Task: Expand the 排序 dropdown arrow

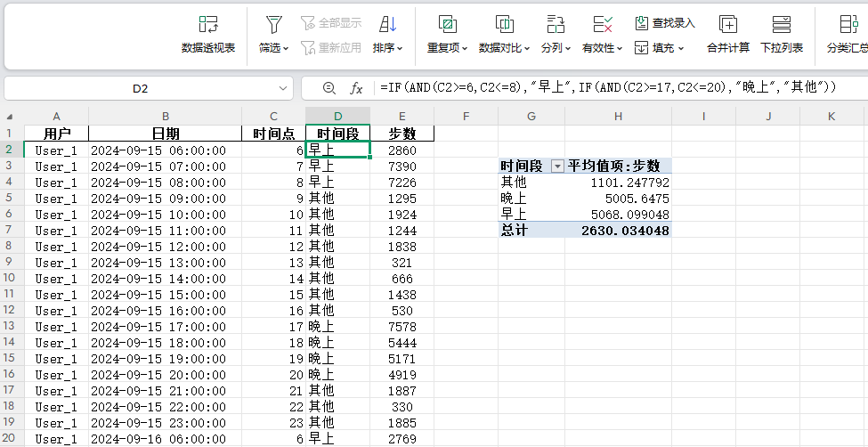Action: 400,49
